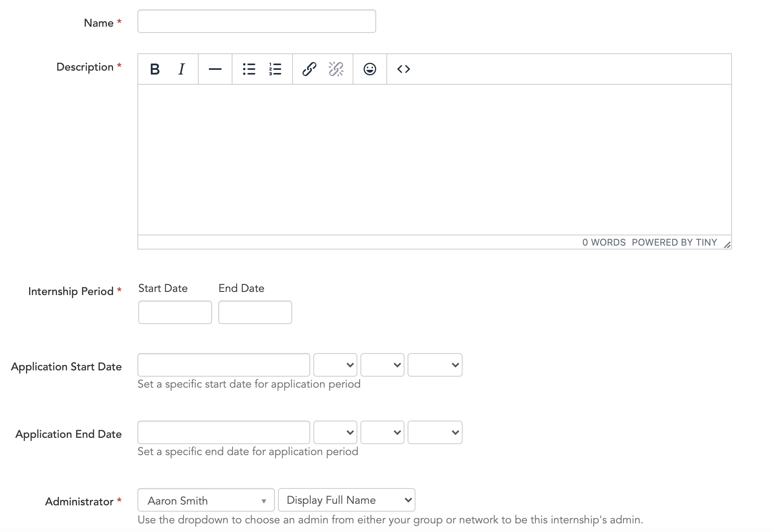Viewport: 772px width, 532px height.
Task: Click the Application Start Date text field
Action: pos(224,365)
